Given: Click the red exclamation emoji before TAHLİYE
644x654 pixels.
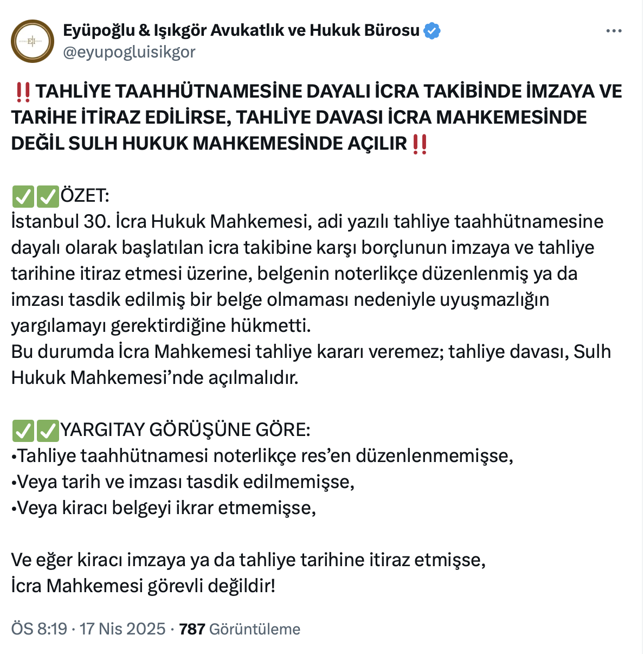Looking at the screenshot, I should (23, 92).
